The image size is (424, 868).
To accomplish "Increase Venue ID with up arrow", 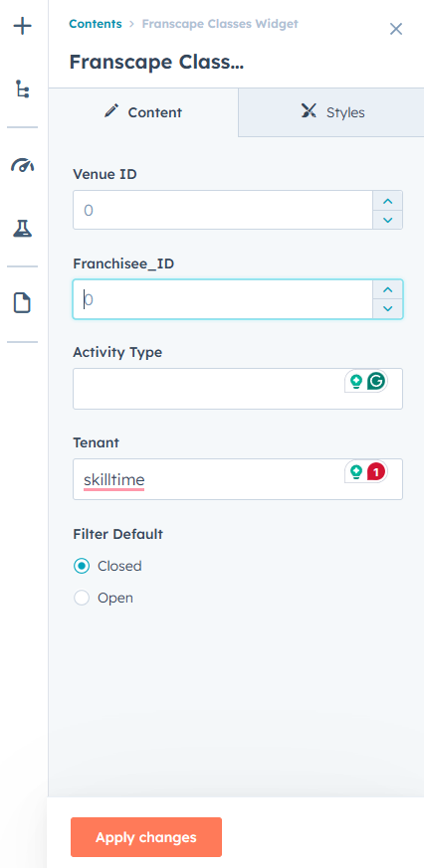I will tap(388, 201).
